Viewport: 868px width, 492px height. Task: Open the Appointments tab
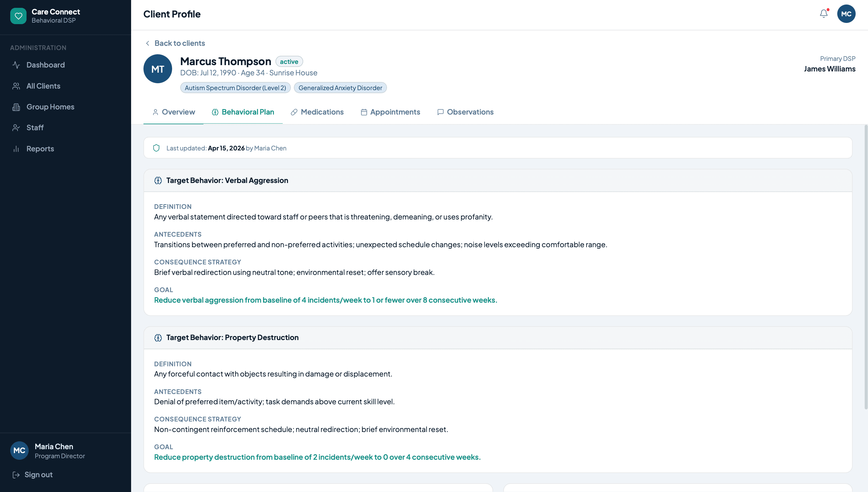click(390, 112)
